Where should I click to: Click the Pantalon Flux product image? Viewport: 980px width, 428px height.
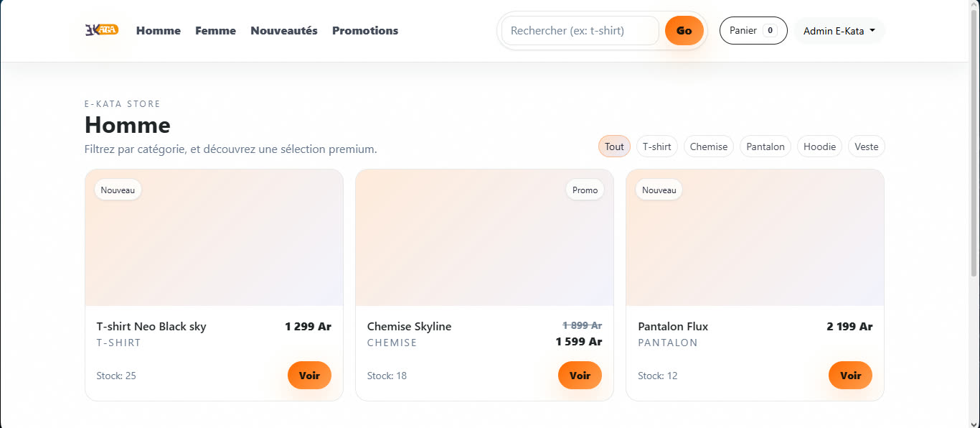coord(755,238)
